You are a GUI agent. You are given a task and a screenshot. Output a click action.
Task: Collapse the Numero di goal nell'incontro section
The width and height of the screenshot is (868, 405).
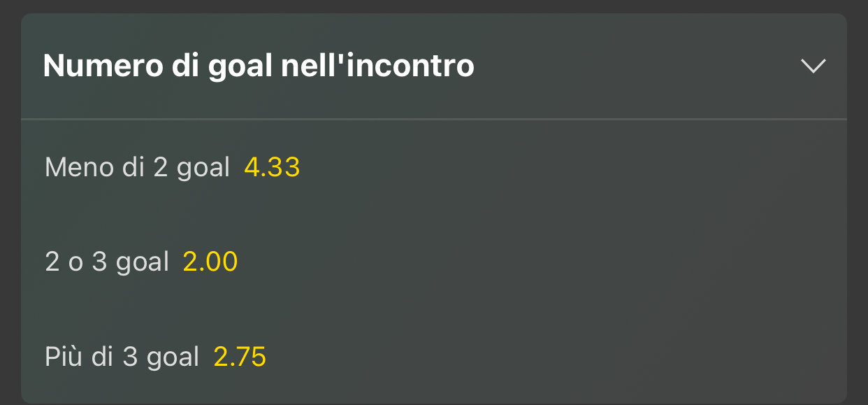click(813, 66)
